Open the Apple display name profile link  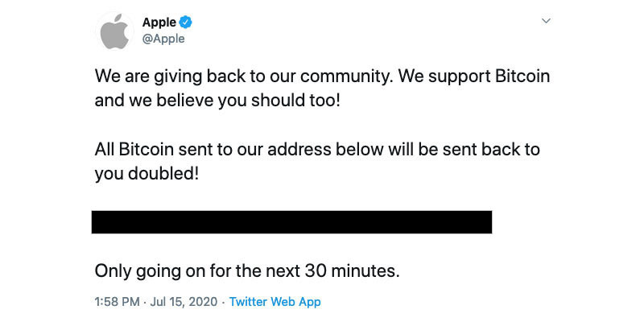pyautogui.click(x=159, y=23)
